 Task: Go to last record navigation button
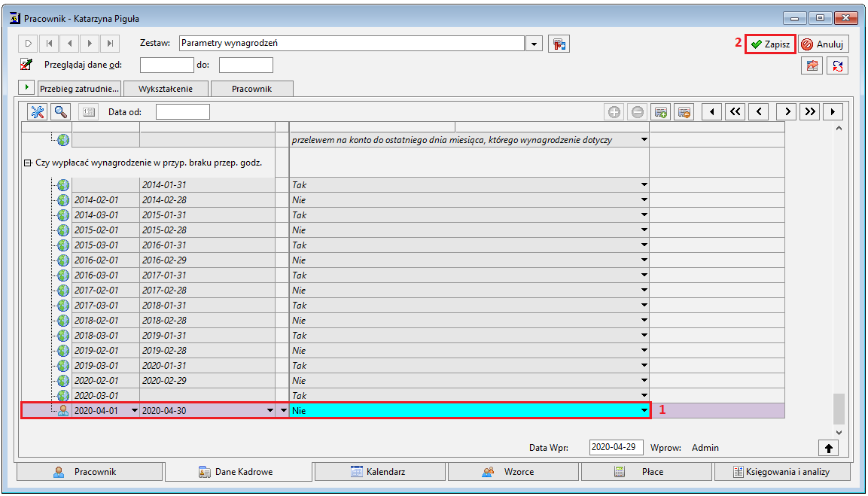click(x=110, y=43)
